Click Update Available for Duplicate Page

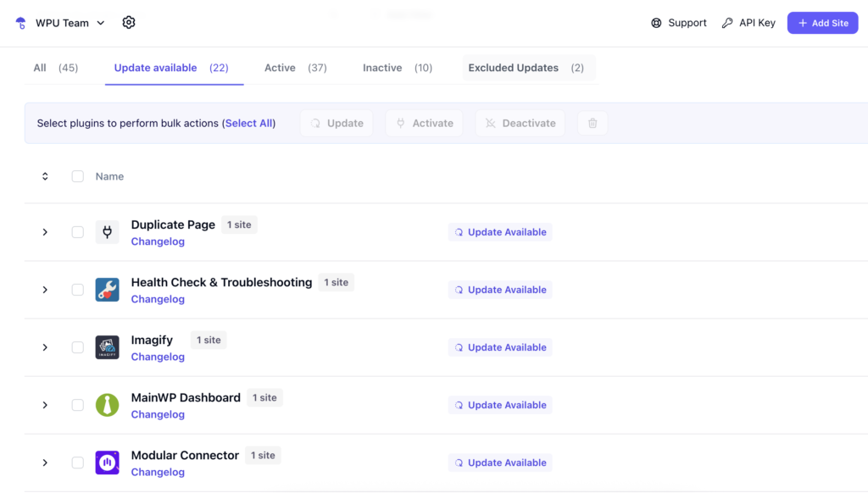click(x=500, y=232)
